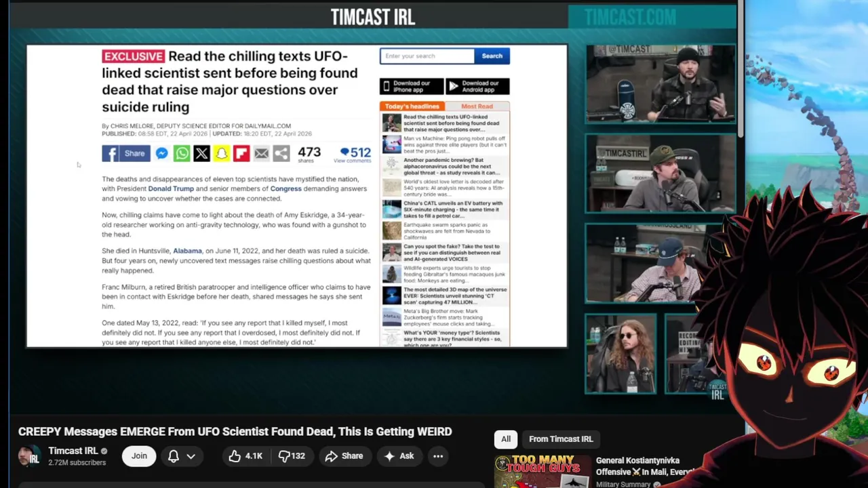The image size is (868, 488).
Task: Click Military Summary channel name
Action: (623, 485)
